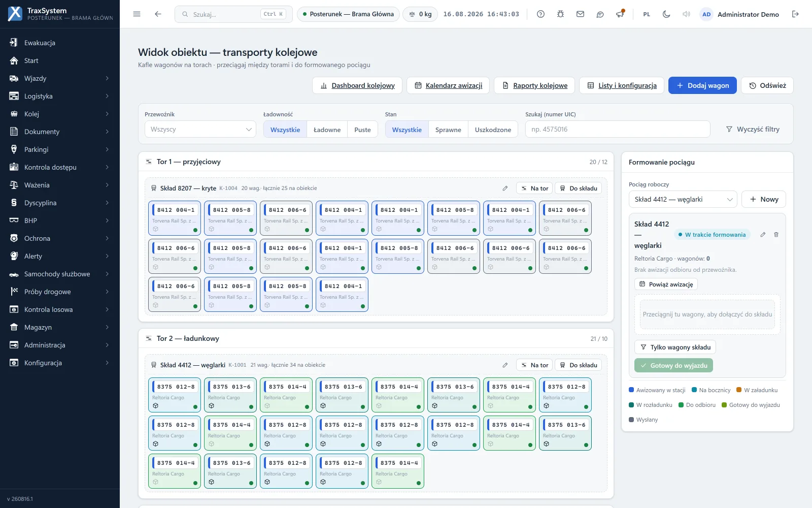Filter by Puste wagons
This screenshot has width=812, height=508.
[362, 130]
